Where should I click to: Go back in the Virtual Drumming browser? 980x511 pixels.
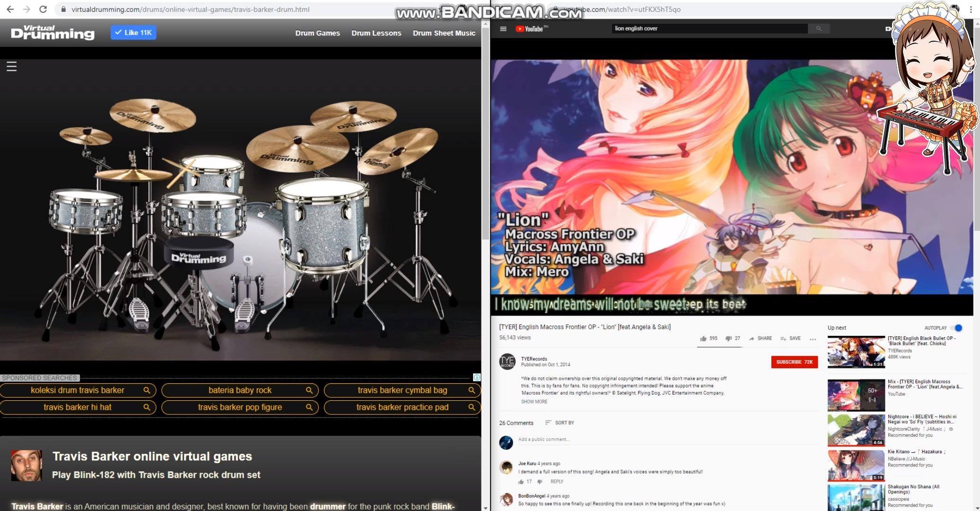[x=10, y=9]
